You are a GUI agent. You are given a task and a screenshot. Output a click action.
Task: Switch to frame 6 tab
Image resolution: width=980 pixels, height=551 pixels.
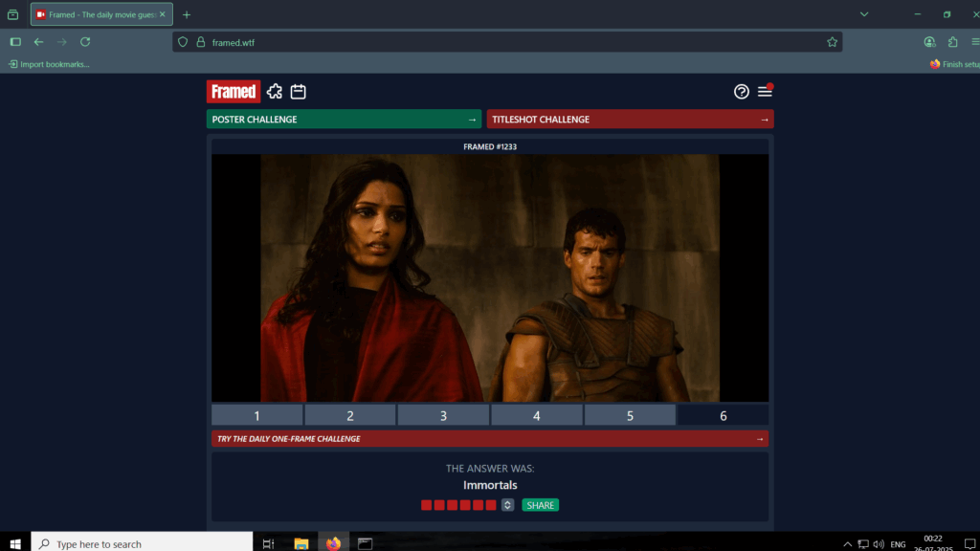(723, 415)
